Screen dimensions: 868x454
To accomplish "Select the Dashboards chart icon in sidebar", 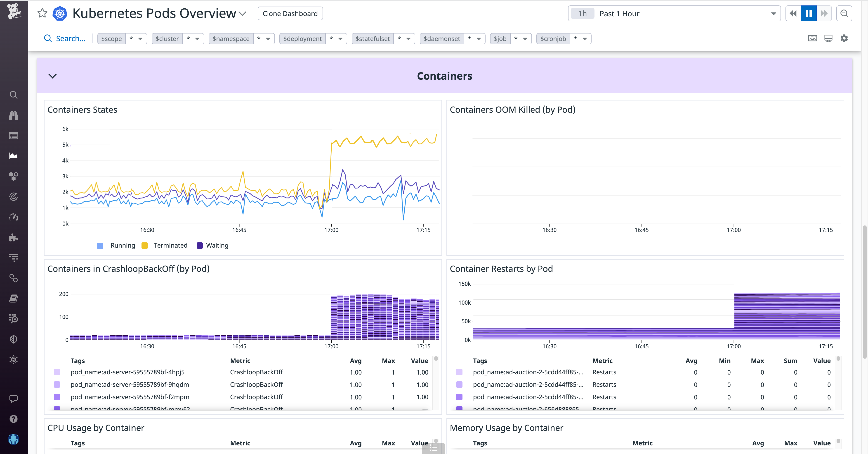I will pyautogui.click(x=14, y=156).
